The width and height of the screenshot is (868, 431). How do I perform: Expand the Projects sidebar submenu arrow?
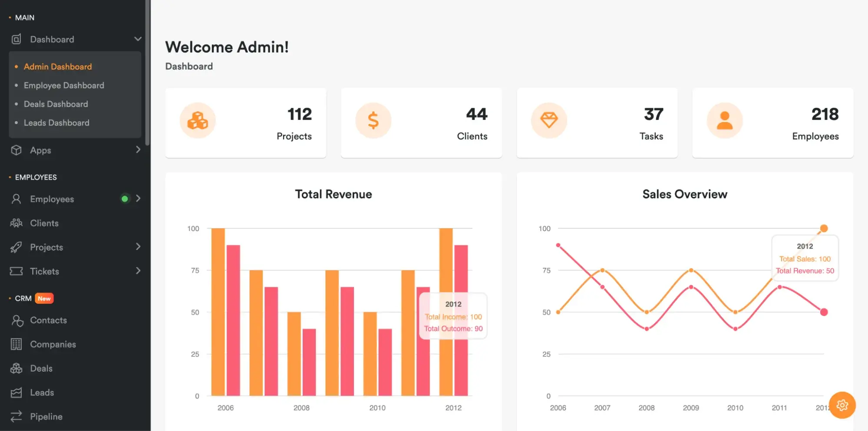pos(138,247)
